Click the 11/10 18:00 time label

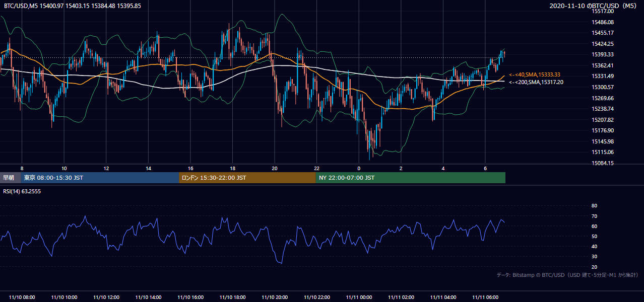coord(232,297)
